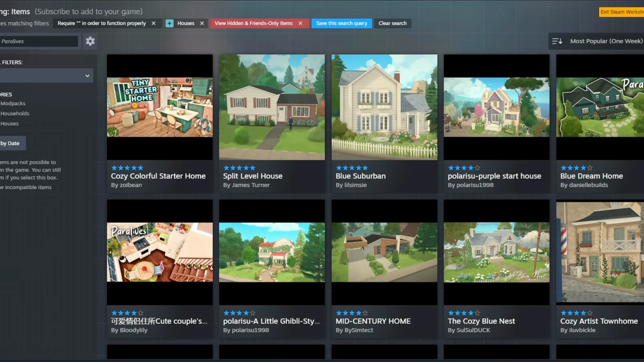Focus the Paralives search field
The image size is (644, 362).
pos(39,41)
